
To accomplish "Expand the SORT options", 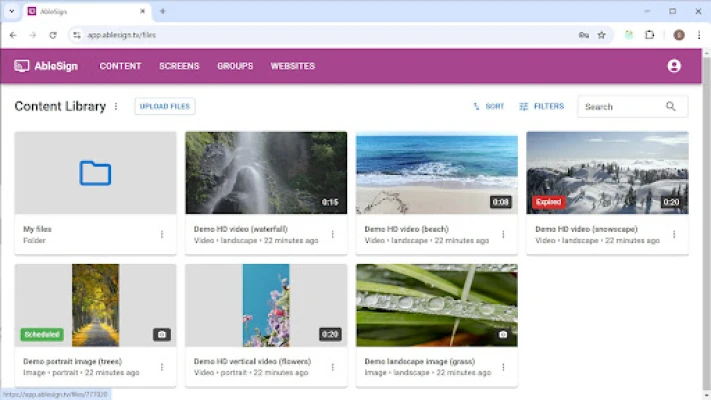I will click(488, 106).
